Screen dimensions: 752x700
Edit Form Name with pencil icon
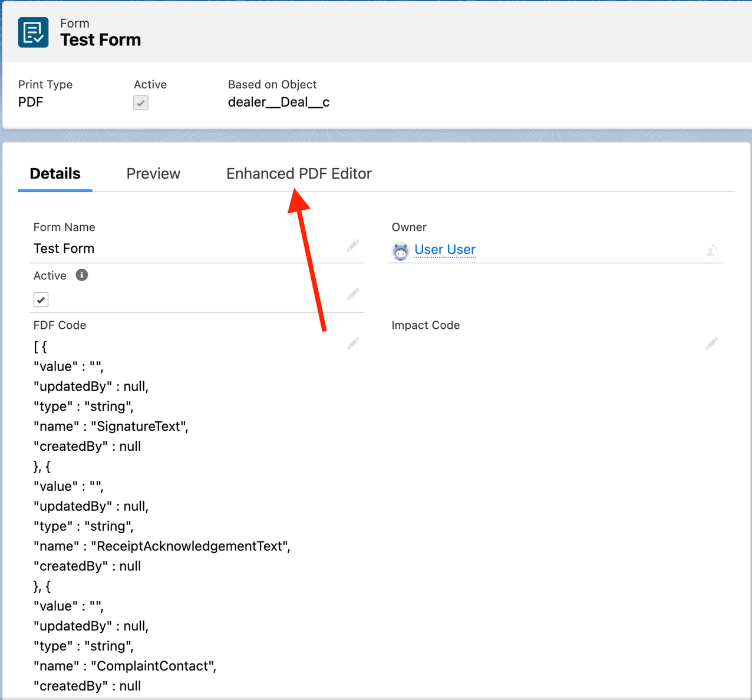[x=353, y=246]
